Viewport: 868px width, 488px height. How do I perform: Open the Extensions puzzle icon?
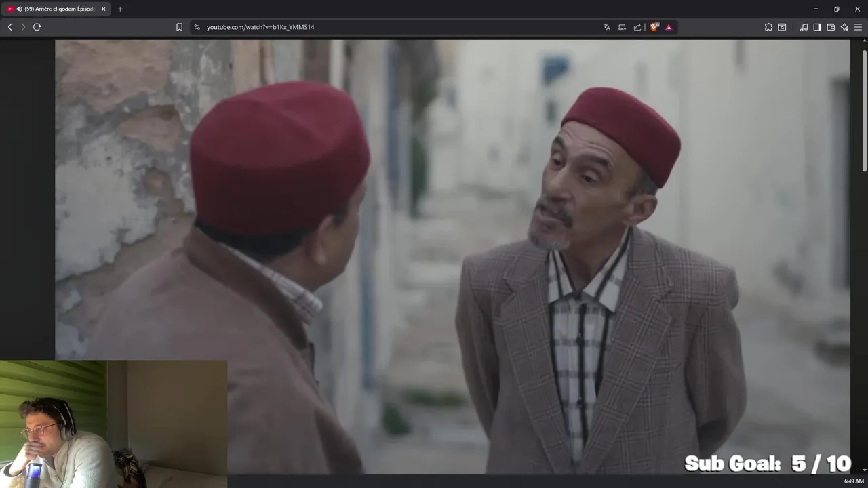coord(768,27)
